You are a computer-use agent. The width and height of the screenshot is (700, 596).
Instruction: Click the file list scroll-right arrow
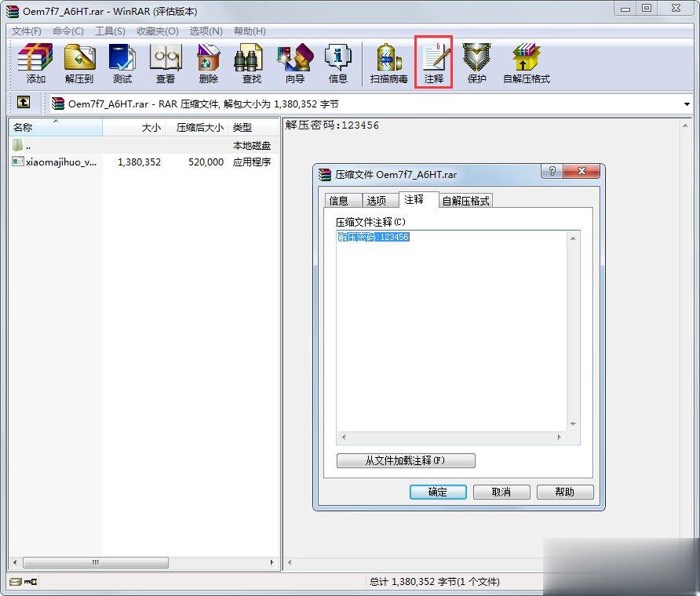tap(272, 562)
